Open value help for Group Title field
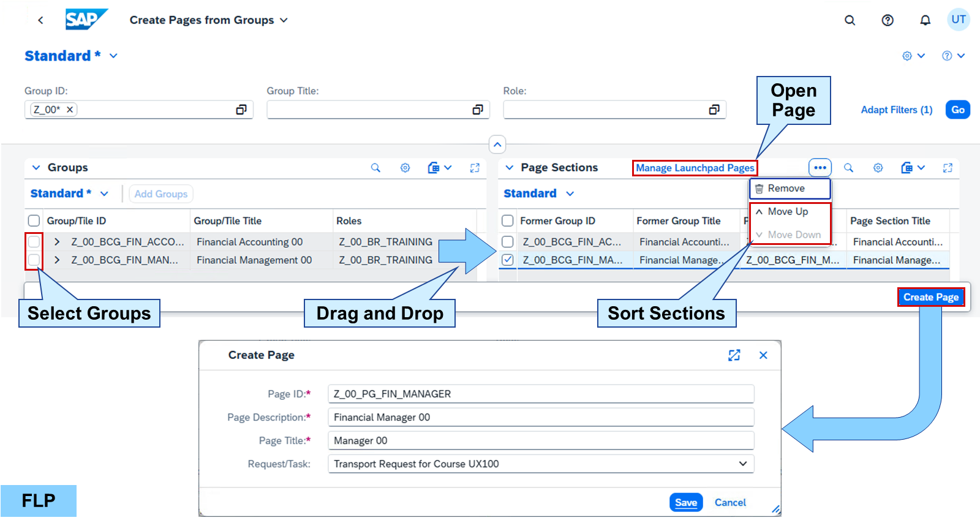Screen dimensions: 980x523 [478, 110]
